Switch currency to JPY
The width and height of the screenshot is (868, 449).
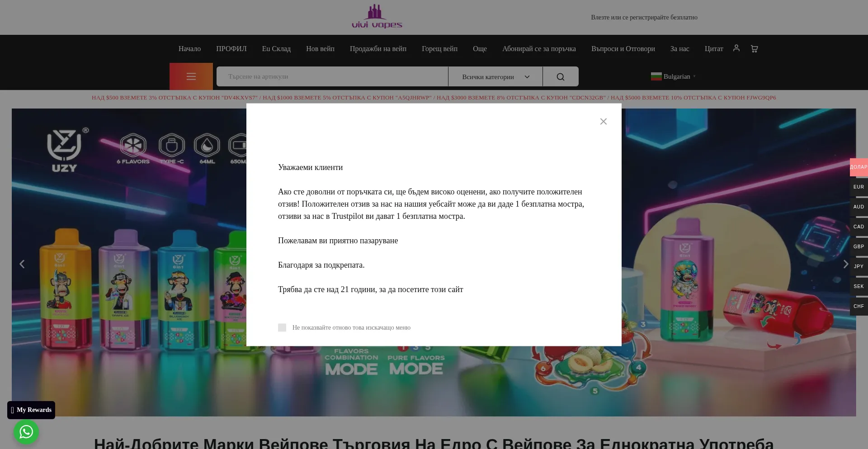(859, 267)
